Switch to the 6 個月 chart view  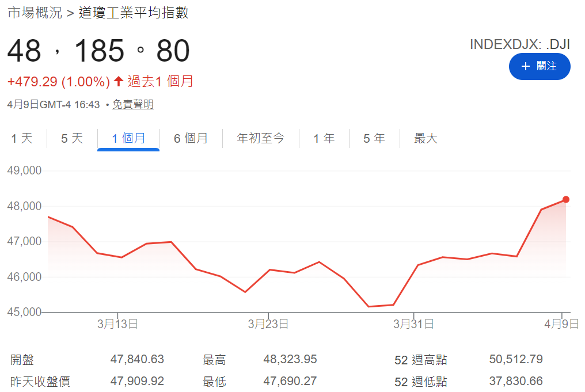[x=192, y=138]
